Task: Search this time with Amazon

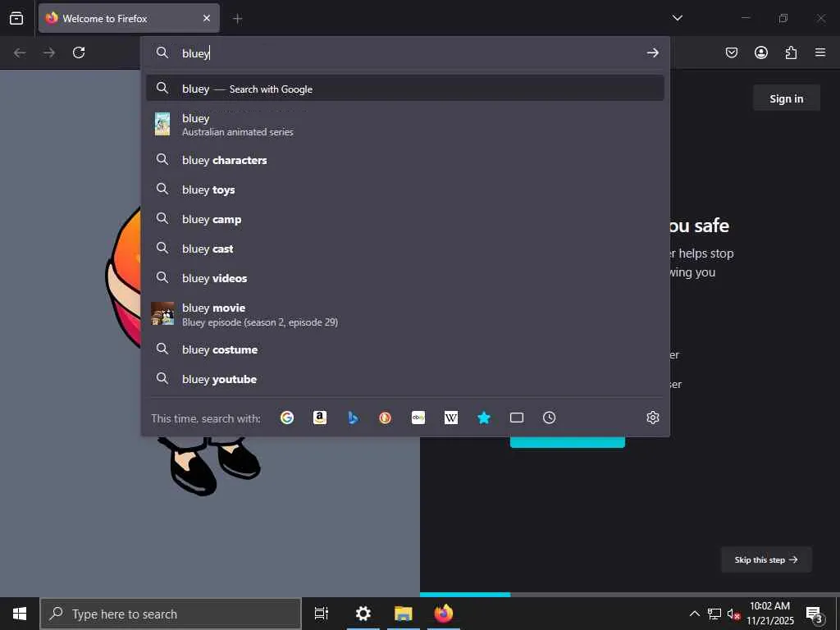Action: [320, 418]
